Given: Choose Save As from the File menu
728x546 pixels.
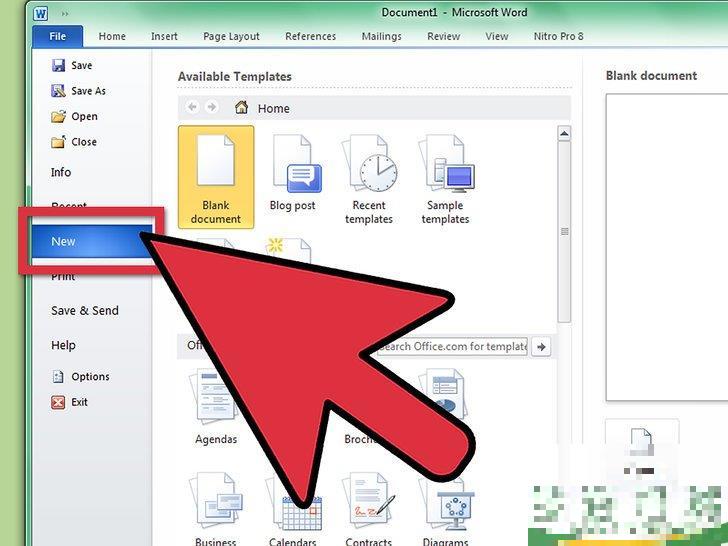Looking at the screenshot, I should [x=78, y=91].
